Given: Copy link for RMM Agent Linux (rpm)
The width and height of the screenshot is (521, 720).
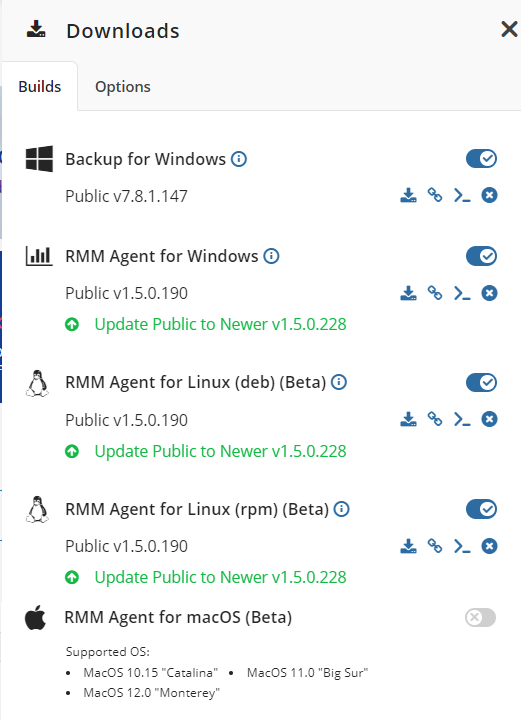Looking at the screenshot, I should (435, 546).
